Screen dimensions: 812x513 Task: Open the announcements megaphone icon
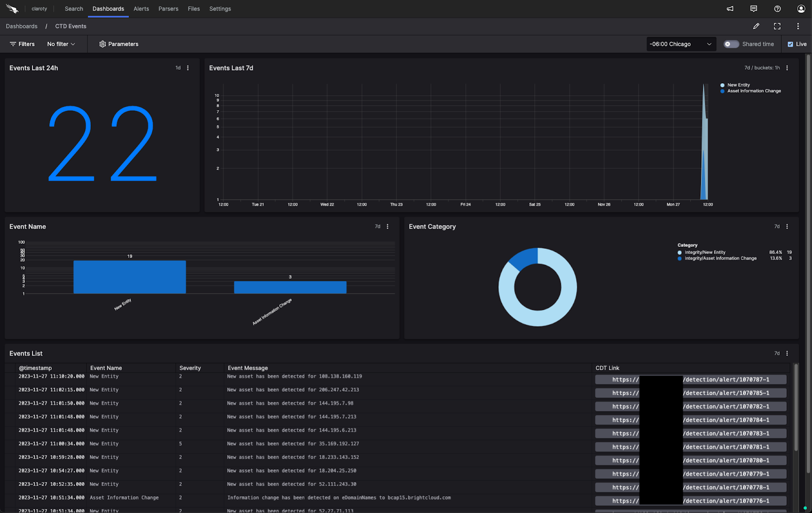pos(730,9)
